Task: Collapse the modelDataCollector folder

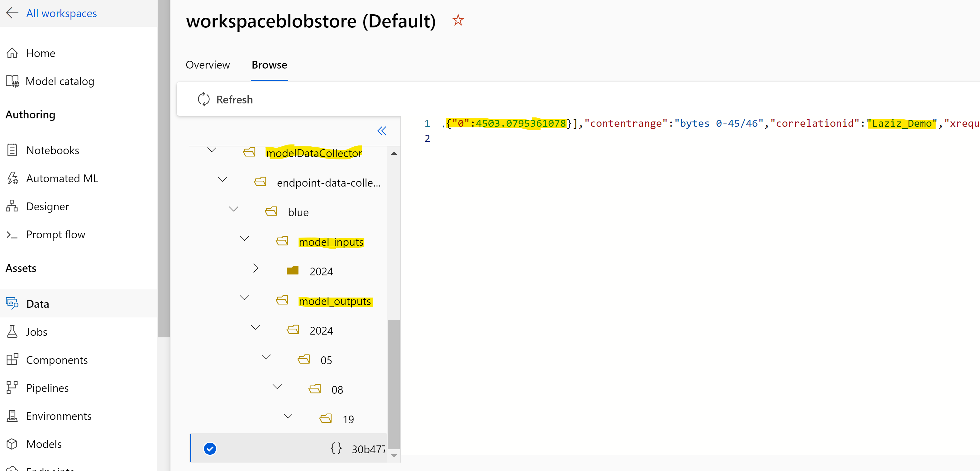Action: tap(212, 150)
